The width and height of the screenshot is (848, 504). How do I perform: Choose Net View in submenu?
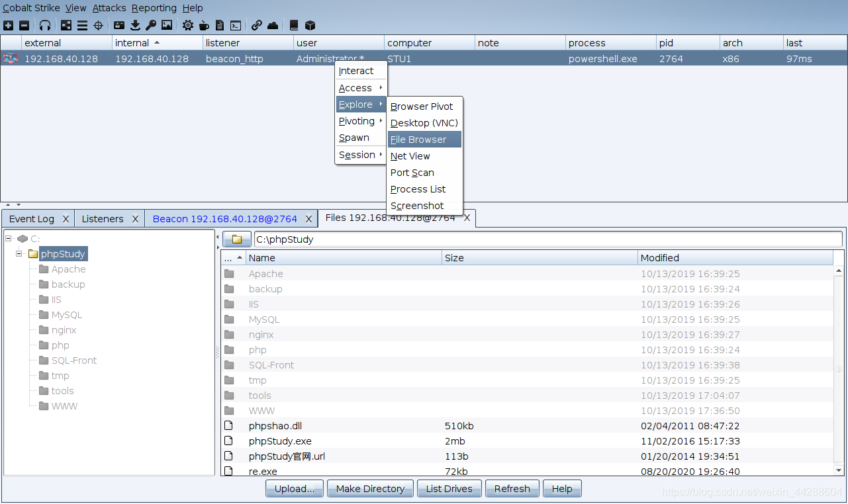pos(424,156)
